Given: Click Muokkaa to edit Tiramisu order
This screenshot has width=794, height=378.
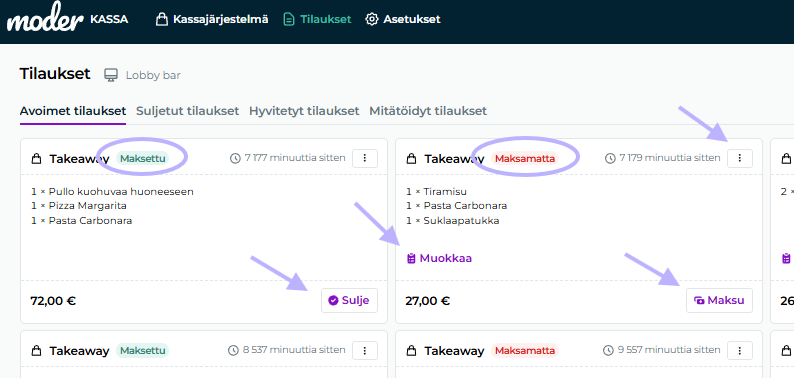Looking at the screenshot, I should tap(440, 258).
